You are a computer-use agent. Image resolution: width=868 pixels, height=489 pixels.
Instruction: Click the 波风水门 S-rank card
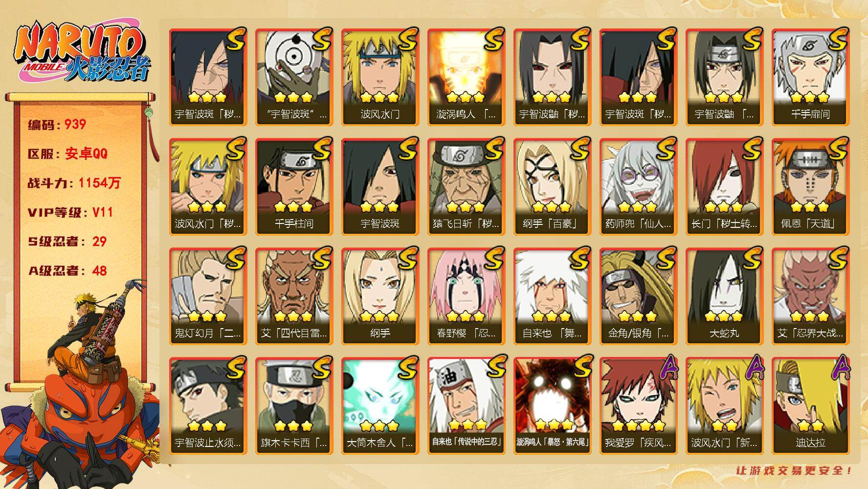[x=380, y=77]
